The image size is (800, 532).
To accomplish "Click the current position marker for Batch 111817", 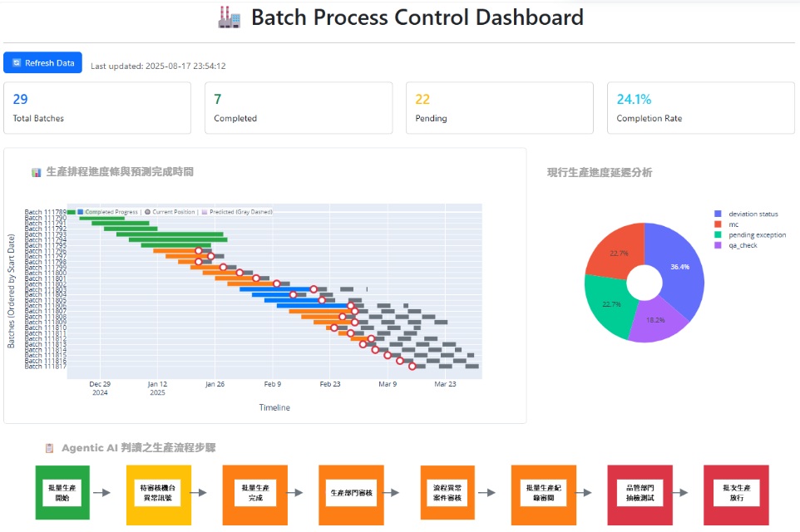I will click(412, 367).
